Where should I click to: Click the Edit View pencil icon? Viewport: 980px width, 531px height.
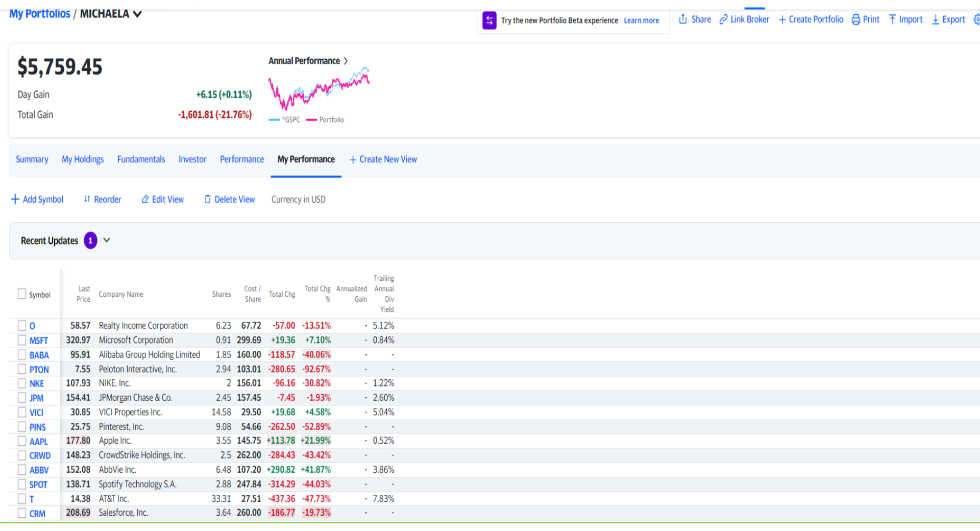(x=145, y=199)
